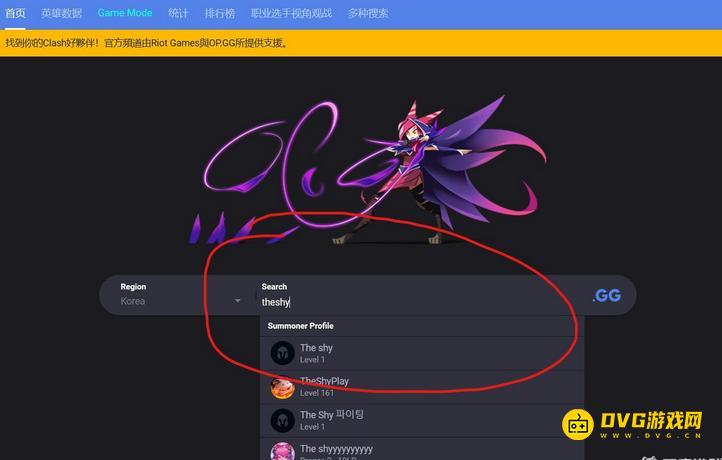Click The Shy 파이팅 avatar icon
The width and height of the screenshot is (722, 460).
[282, 420]
